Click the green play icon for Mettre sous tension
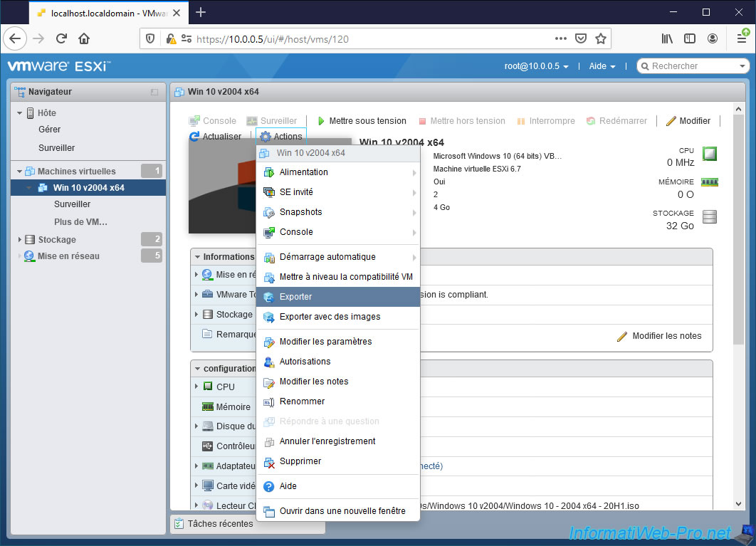This screenshot has height=546, width=756. (320, 121)
